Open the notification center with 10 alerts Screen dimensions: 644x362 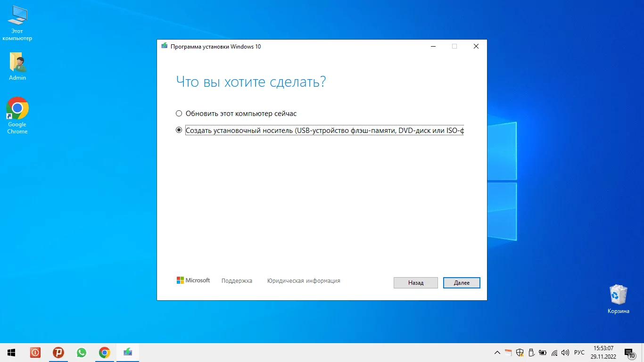pyautogui.click(x=629, y=353)
